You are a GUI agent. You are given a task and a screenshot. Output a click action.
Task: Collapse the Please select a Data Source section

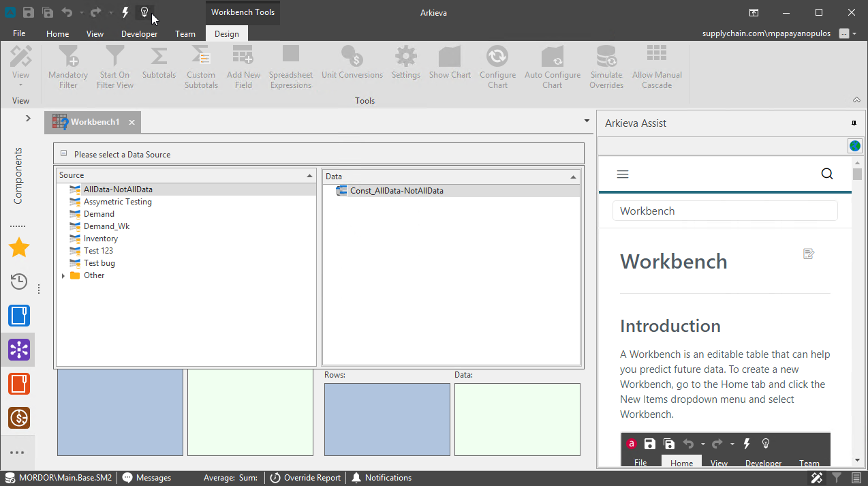(x=63, y=154)
